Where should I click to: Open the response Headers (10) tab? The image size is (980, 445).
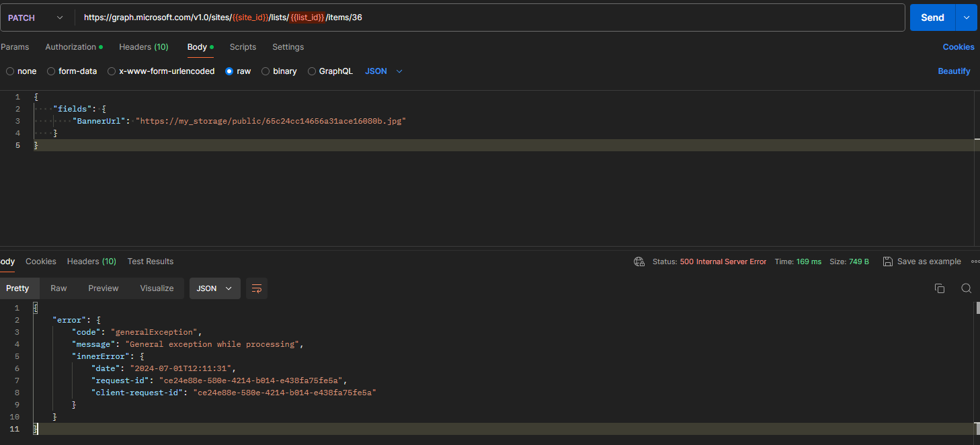(x=91, y=261)
